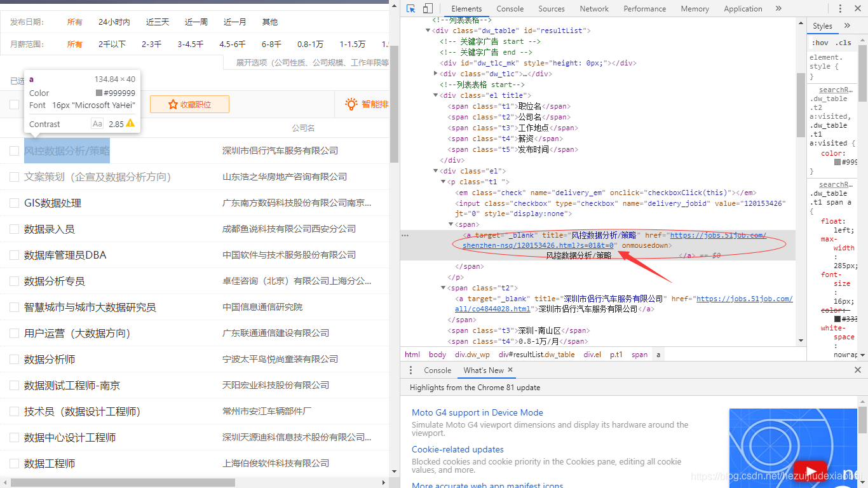Expand 展开选项 filter options
The height and width of the screenshot is (488, 868).
(x=312, y=63)
